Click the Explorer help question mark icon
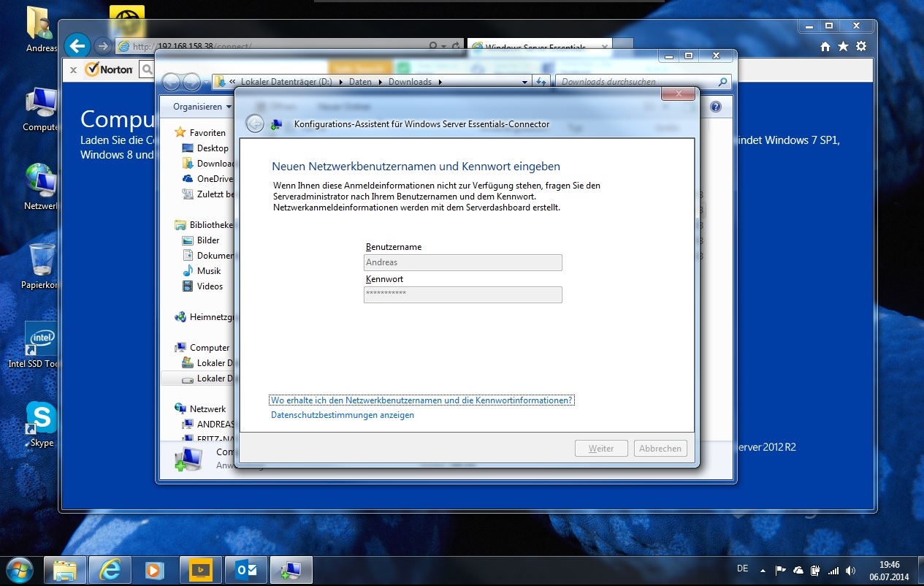Screen dimensions: 924x586 click(716, 107)
